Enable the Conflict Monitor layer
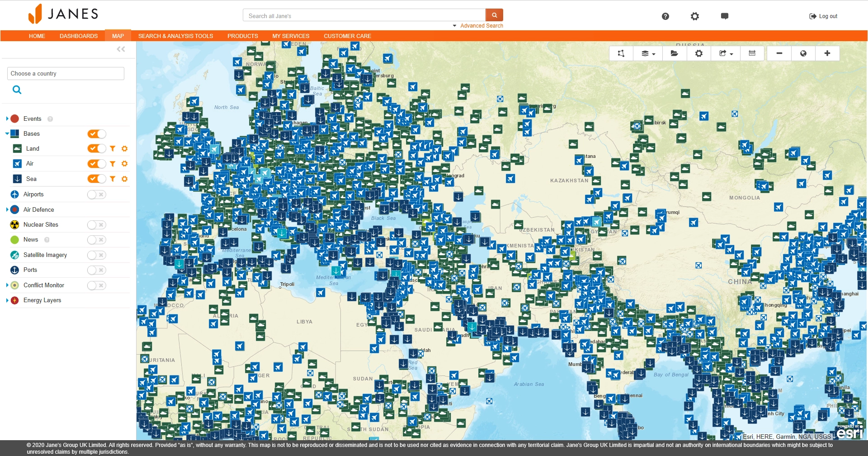This screenshot has height=456, width=868. 97,285
